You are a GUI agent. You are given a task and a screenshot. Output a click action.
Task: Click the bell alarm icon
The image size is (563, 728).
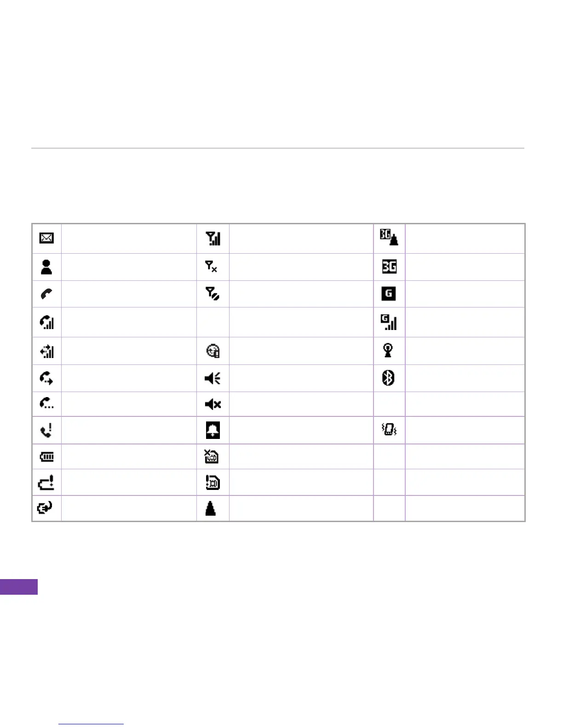tap(213, 430)
